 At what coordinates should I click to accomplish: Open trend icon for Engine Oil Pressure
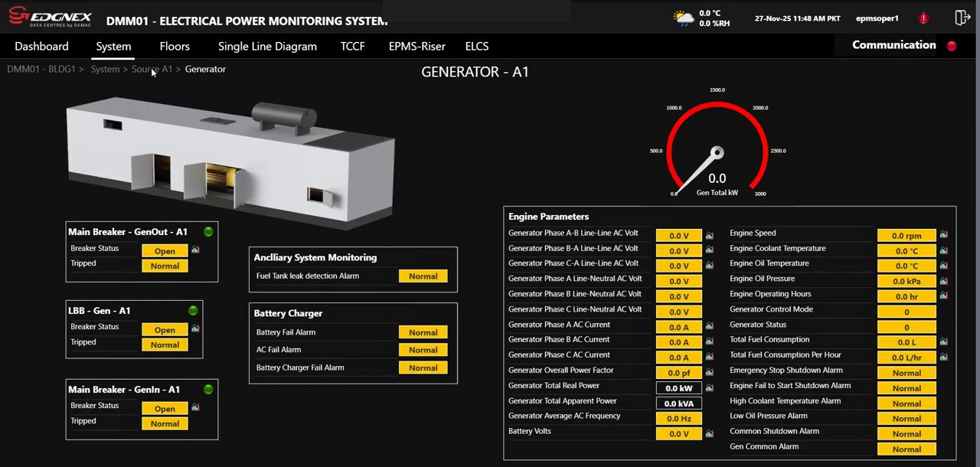943,280
